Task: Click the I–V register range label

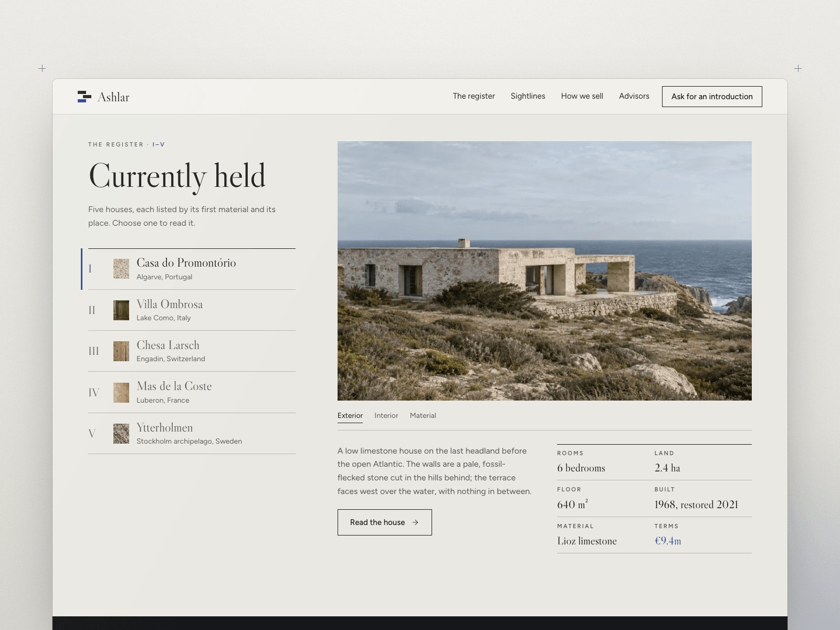Action: (159, 144)
